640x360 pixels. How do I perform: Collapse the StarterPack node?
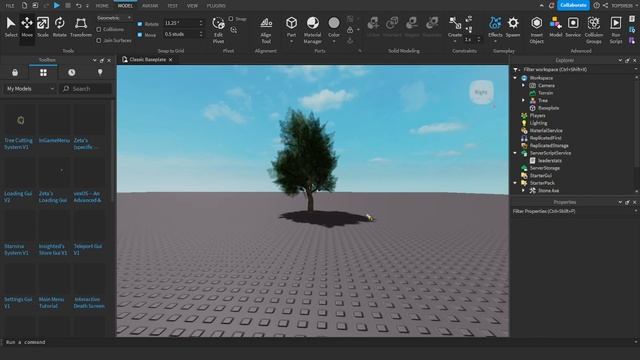(x=516, y=183)
